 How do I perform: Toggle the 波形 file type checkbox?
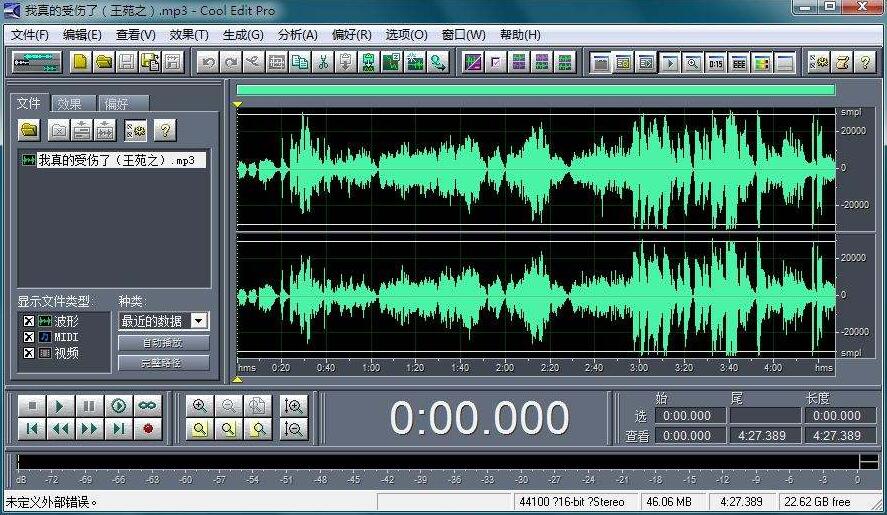29,321
